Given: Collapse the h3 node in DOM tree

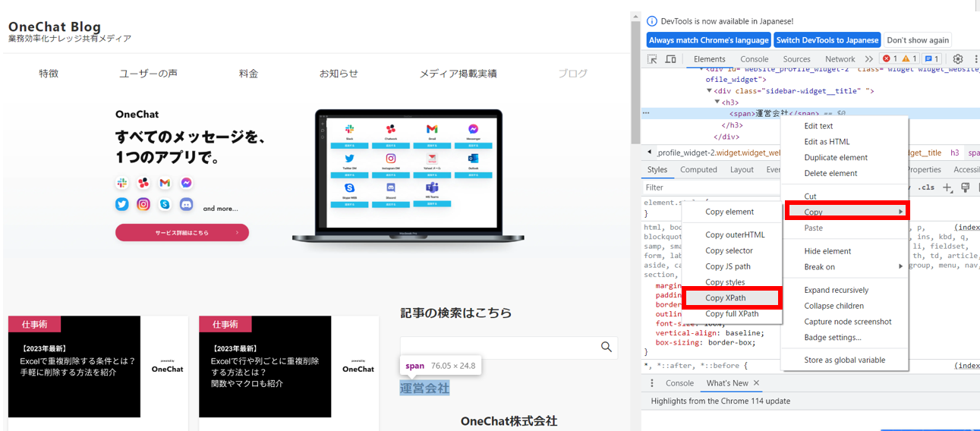Looking at the screenshot, I should coord(717,102).
